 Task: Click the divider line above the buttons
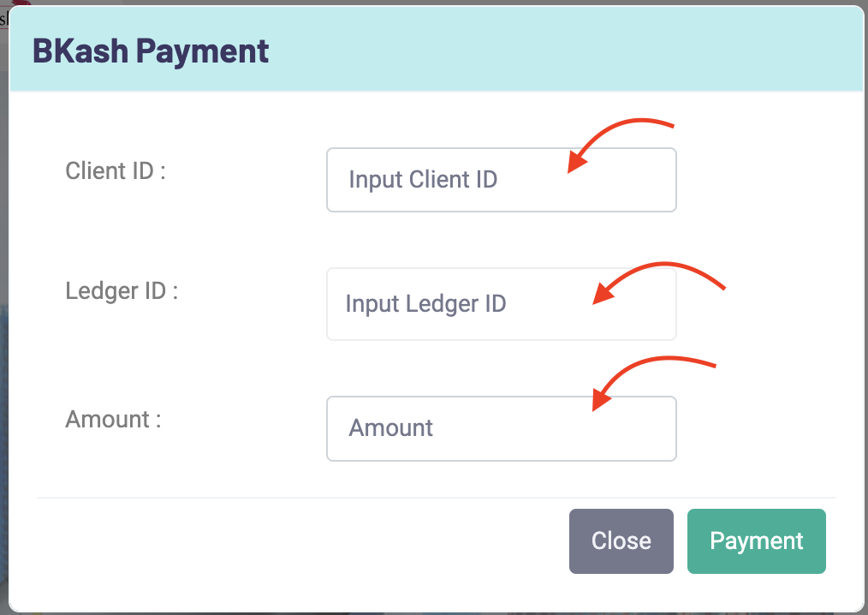(x=437, y=498)
